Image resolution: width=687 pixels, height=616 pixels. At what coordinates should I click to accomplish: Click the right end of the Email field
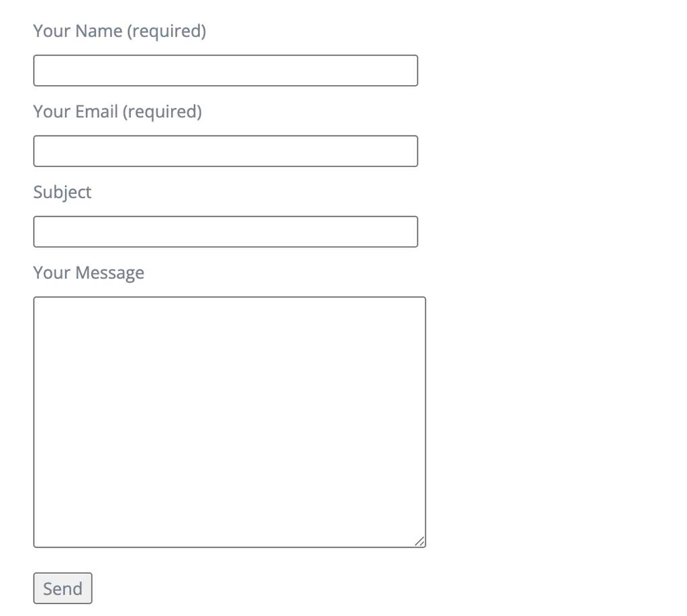(411, 151)
